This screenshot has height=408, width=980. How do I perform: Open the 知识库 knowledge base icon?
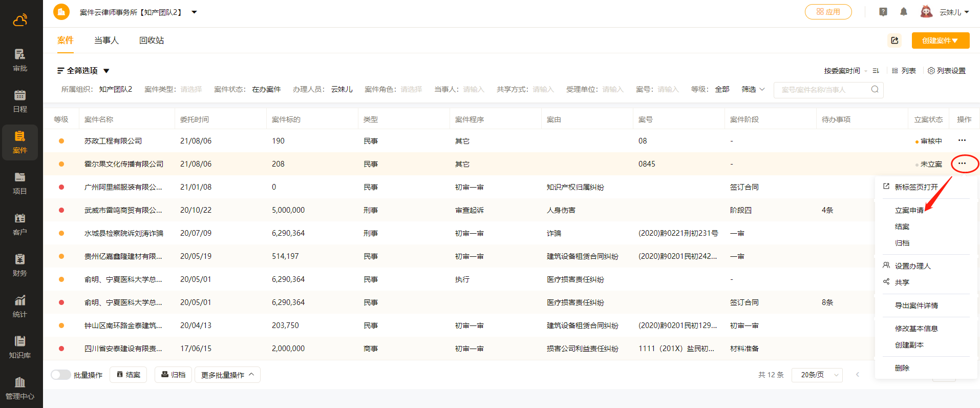[x=20, y=347]
